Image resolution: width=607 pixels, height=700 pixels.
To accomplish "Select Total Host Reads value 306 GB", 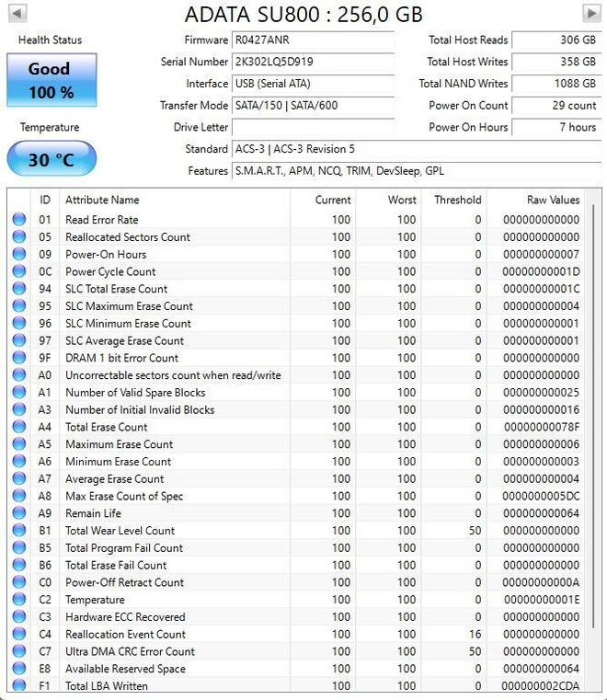I will (556, 40).
